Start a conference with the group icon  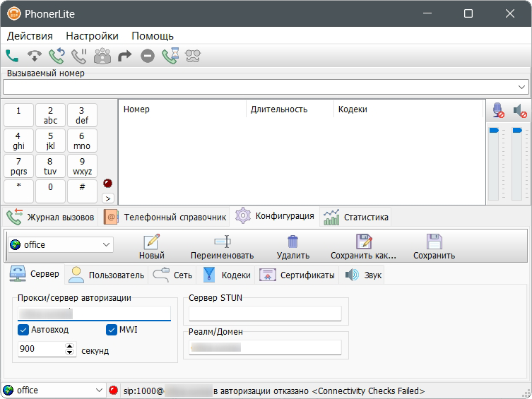click(x=102, y=56)
